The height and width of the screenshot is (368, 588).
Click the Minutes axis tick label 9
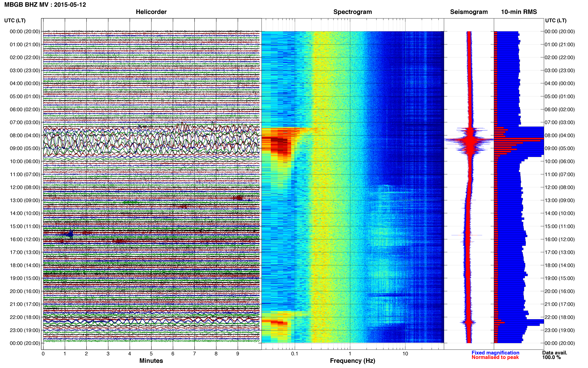(x=238, y=354)
